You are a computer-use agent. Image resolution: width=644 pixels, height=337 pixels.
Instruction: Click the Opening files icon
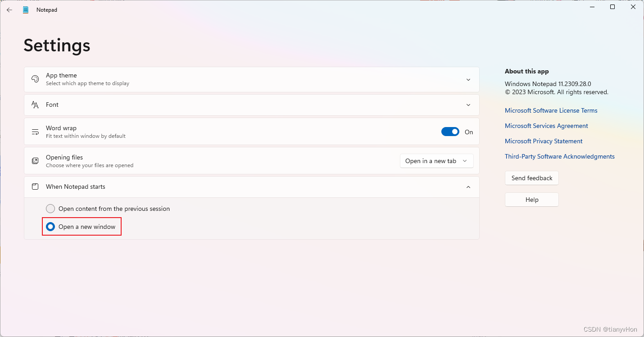[35, 161]
